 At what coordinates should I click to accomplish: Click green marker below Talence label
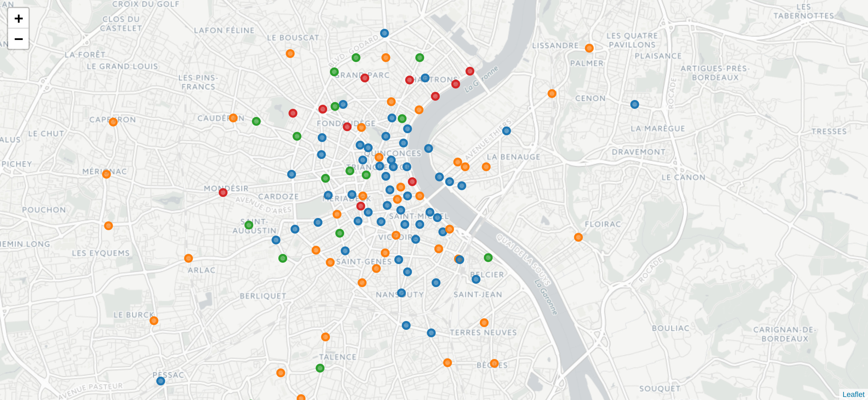pyautogui.click(x=320, y=368)
